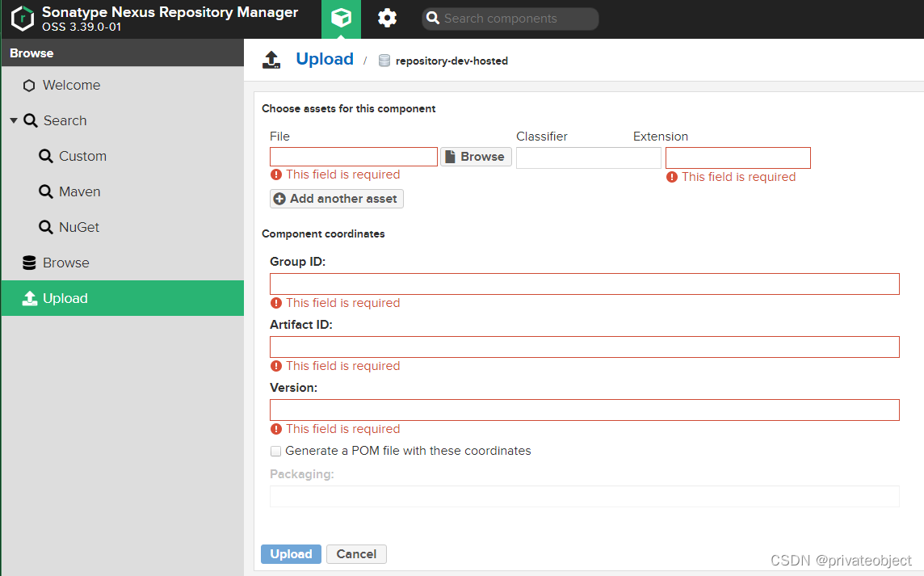
Task: Click Add another asset button
Action: 337,199
